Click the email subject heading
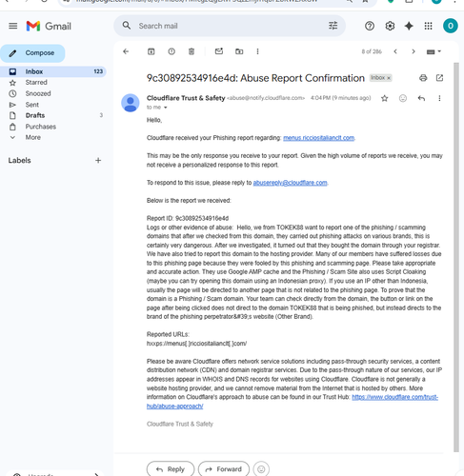This screenshot has height=476, width=464. [x=255, y=78]
